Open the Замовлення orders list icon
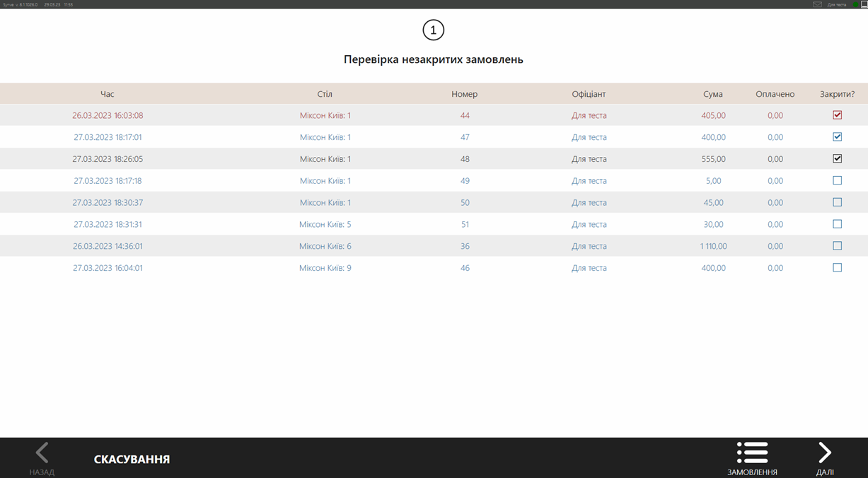Image resolution: width=868 pixels, height=478 pixels. 752,453
